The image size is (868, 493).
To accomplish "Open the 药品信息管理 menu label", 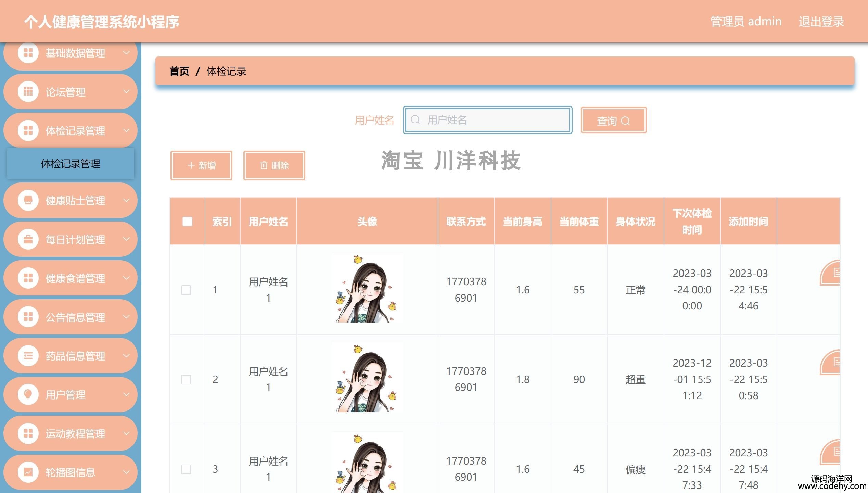I will pyautogui.click(x=75, y=356).
